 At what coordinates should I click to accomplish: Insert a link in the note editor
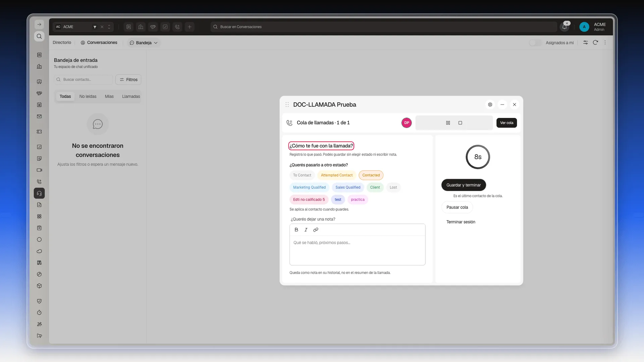(316, 230)
